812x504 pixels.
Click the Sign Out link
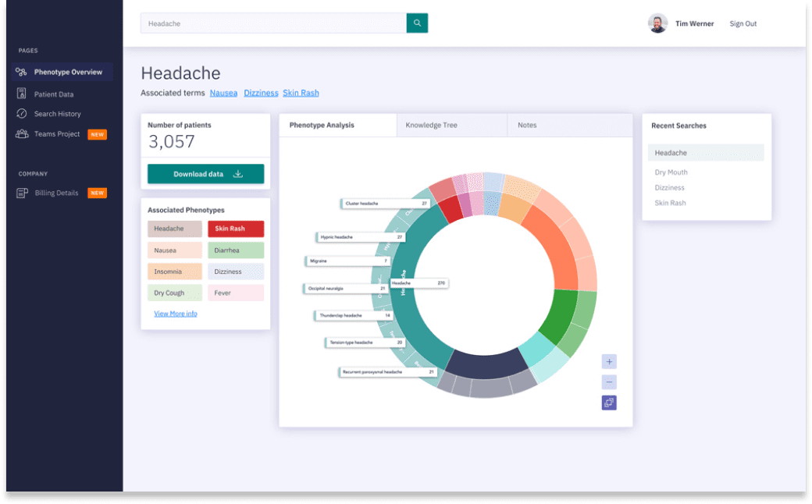(743, 23)
